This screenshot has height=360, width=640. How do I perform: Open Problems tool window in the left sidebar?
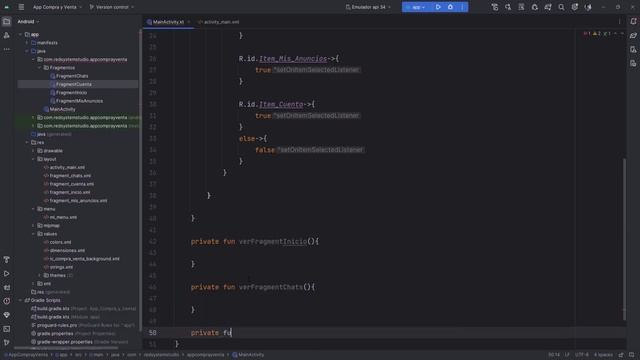click(x=7, y=301)
